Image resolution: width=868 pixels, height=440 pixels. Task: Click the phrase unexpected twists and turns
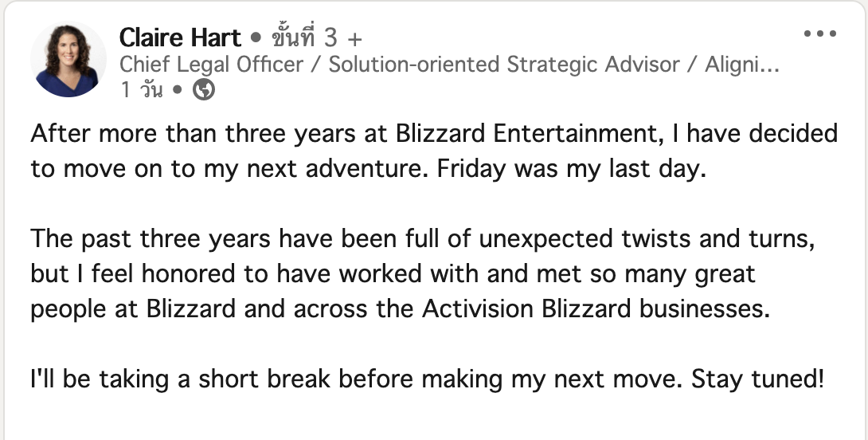coord(647,239)
